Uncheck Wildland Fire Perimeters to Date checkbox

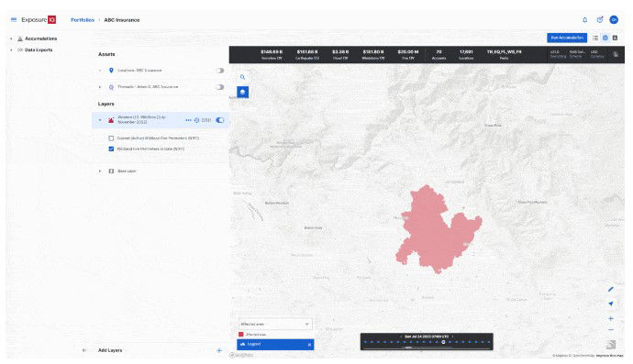click(111, 149)
